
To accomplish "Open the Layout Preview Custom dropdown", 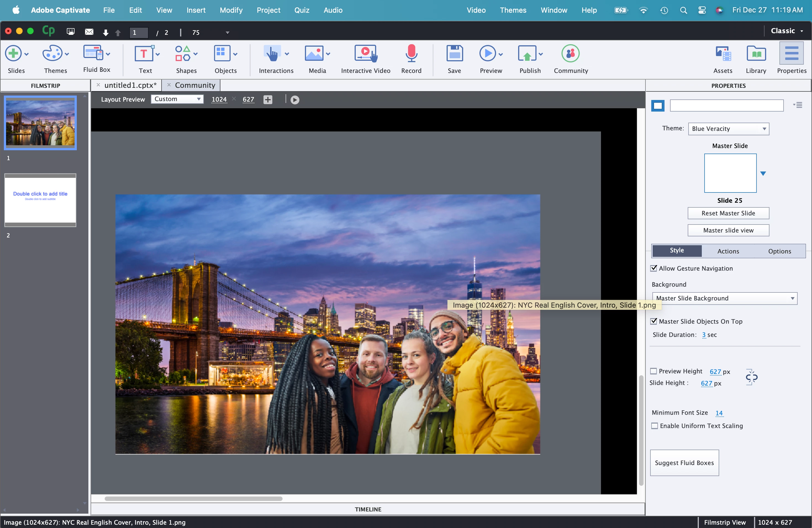I will (x=177, y=99).
